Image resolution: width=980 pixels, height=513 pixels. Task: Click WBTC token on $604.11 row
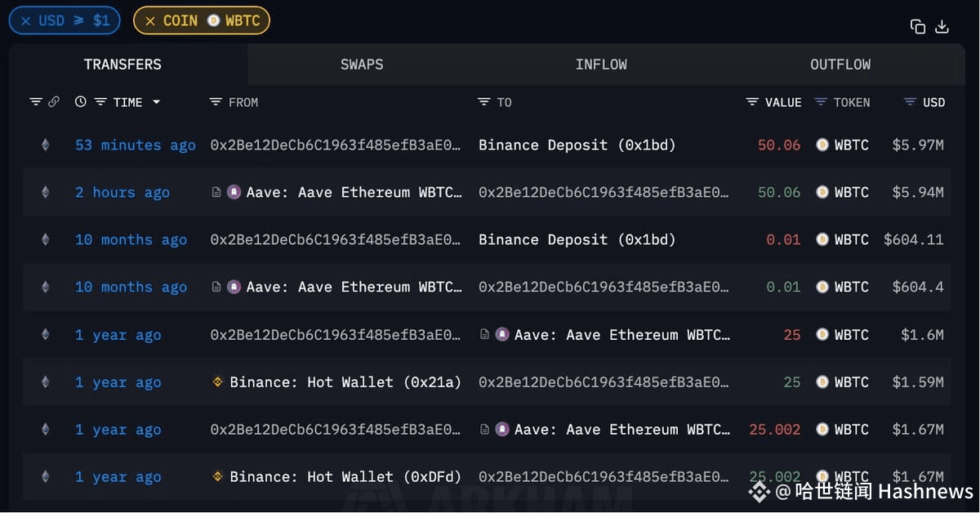(852, 240)
